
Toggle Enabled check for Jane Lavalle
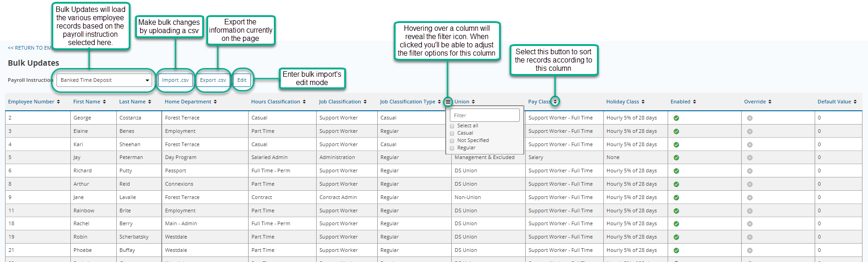pyautogui.click(x=676, y=198)
